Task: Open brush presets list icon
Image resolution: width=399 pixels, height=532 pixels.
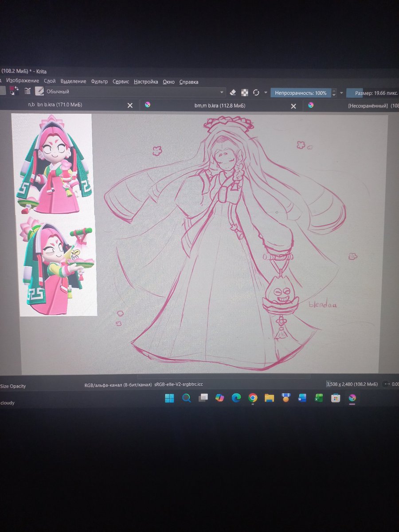Action: click(x=27, y=91)
